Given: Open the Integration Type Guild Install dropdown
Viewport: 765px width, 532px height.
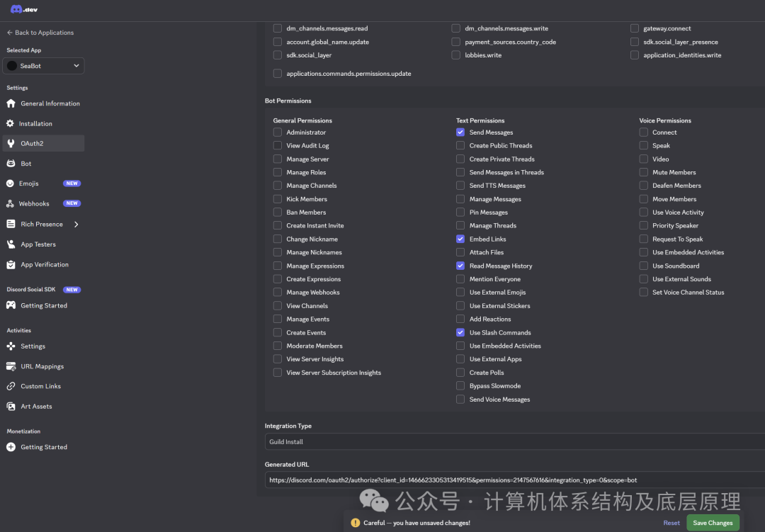Looking at the screenshot, I should point(515,442).
